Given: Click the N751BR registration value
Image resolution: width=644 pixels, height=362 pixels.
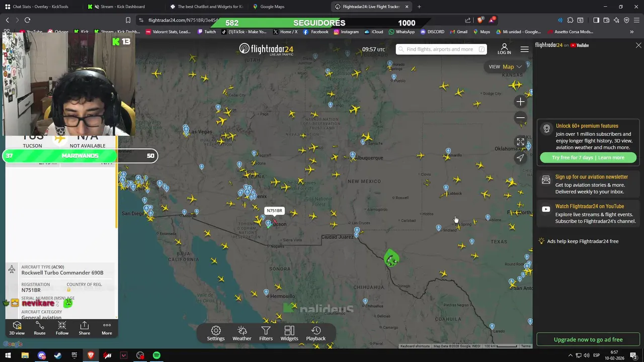Looking at the screenshot, I should (31, 290).
